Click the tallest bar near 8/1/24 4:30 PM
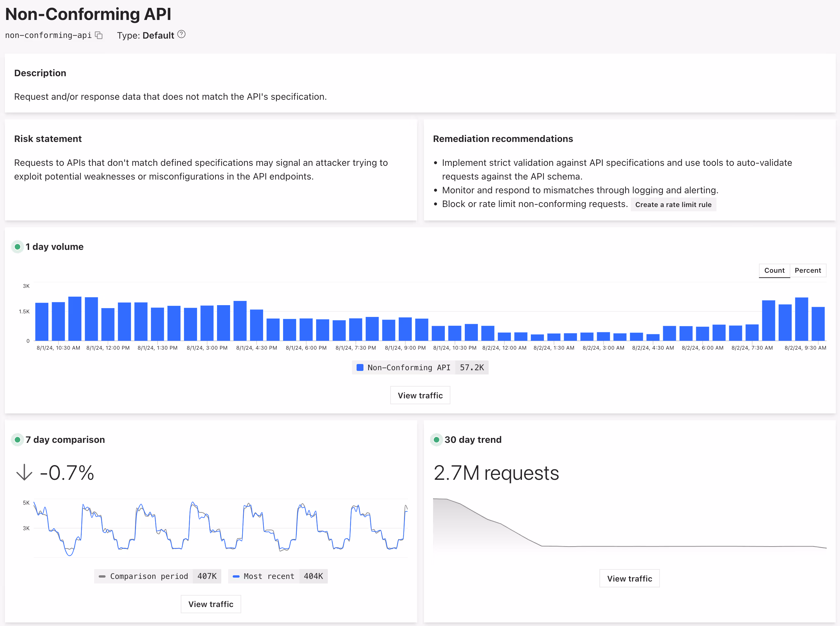Screen dimensions: 840x626 click(x=240, y=321)
